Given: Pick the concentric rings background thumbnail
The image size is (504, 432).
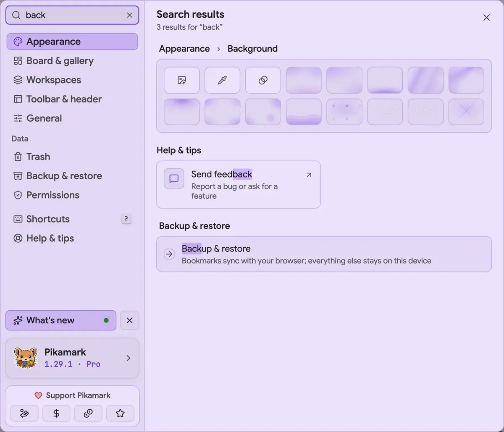Looking at the screenshot, I should (x=425, y=112).
